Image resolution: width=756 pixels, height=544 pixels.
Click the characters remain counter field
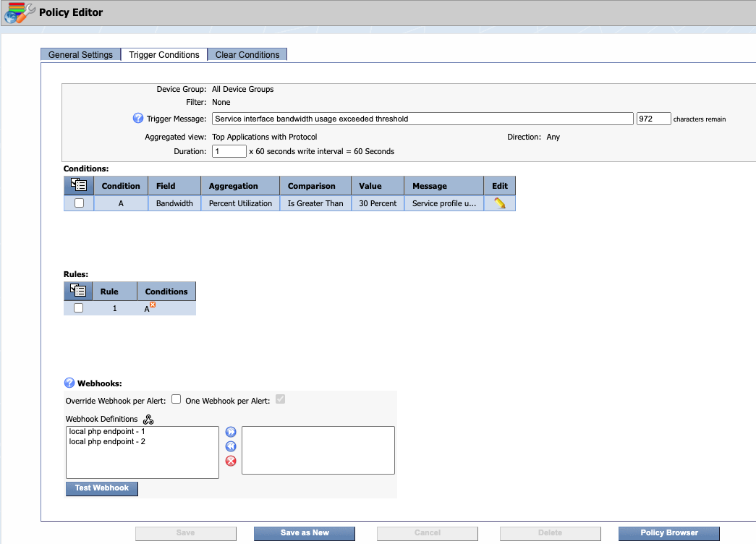coord(653,119)
